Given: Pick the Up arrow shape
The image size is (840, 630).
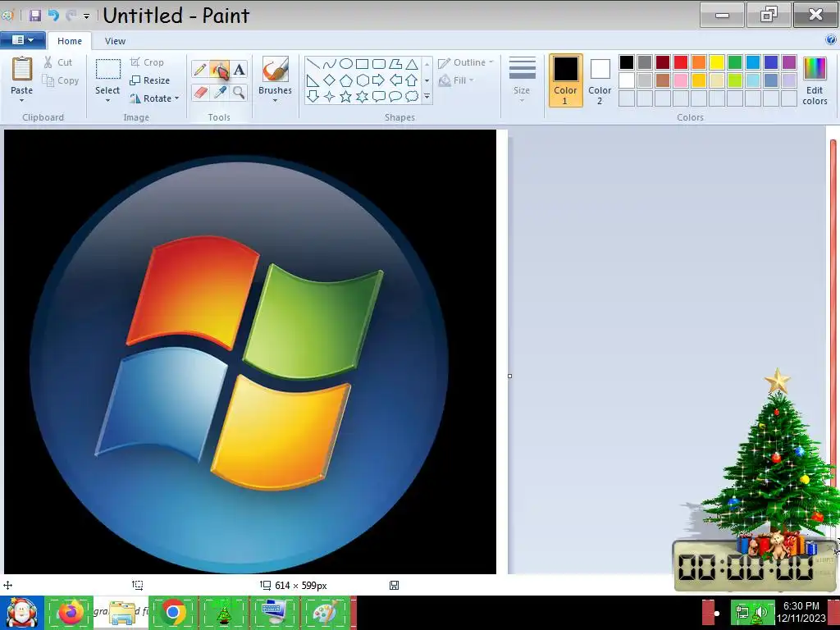Looking at the screenshot, I should coord(412,80).
